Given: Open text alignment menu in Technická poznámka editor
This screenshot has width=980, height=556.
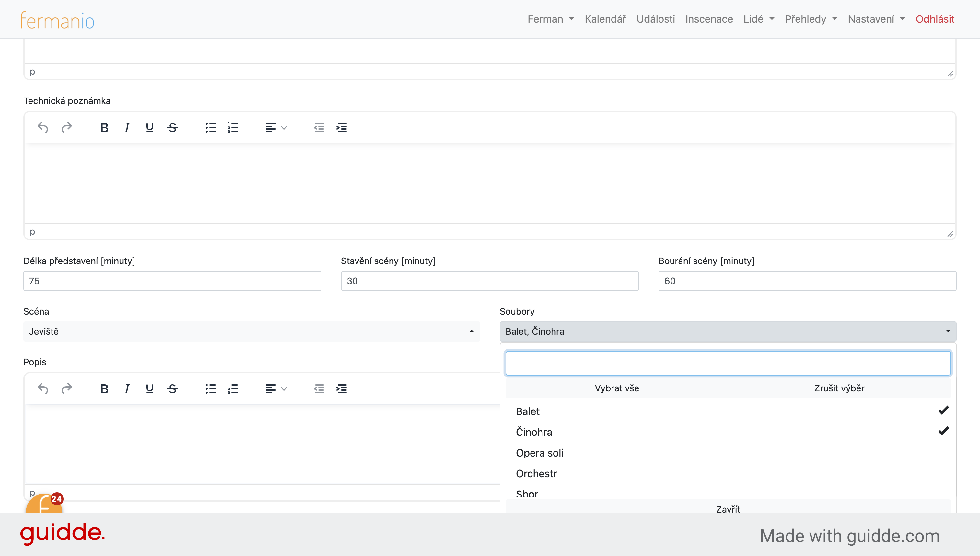Looking at the screenshot, I should point(276,128).
